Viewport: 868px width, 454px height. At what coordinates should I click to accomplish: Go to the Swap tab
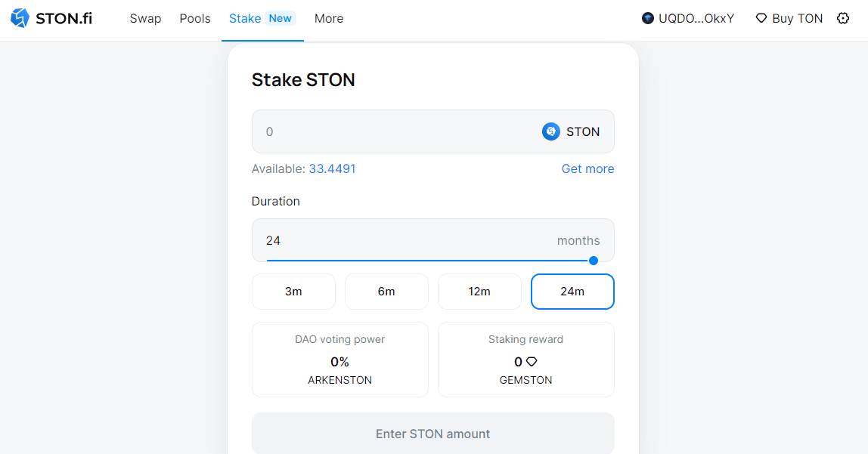(x=145, y=18)
